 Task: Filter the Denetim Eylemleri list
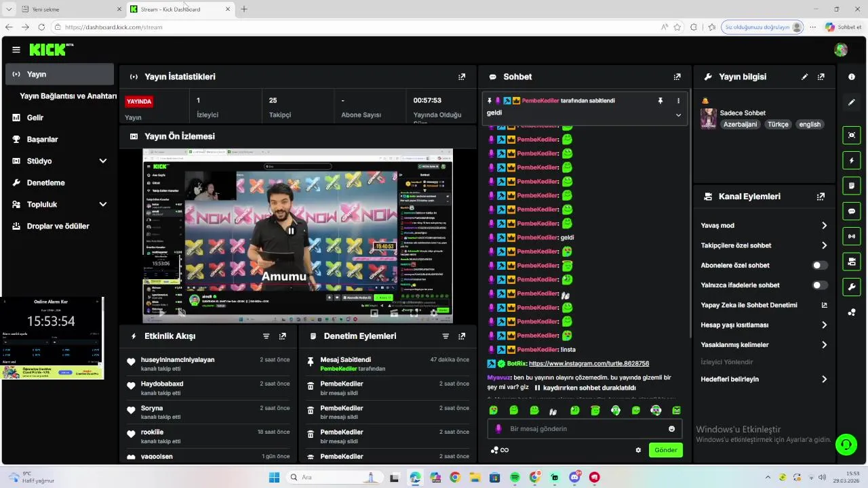tap(446, 336)
